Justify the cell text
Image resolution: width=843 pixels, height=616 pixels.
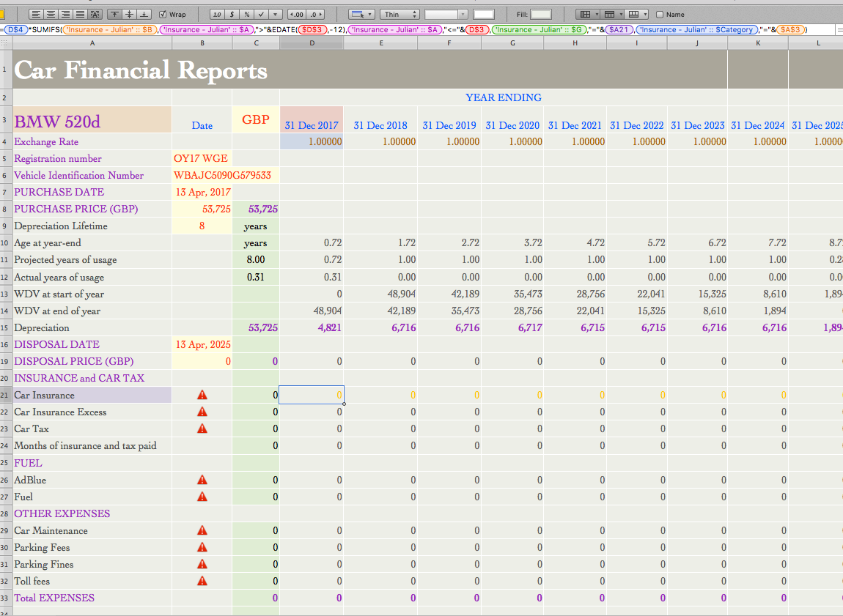[80, 15]
